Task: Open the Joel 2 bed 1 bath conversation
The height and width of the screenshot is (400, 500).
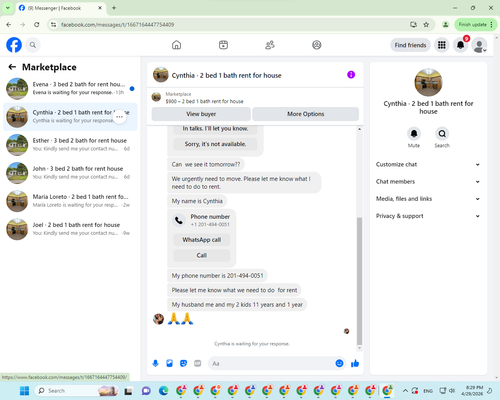Action: 70,229
